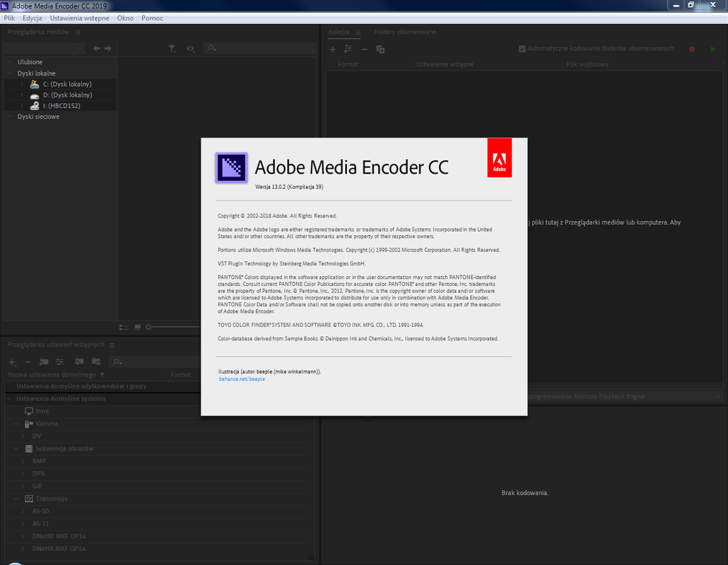This screenshot has width=728, height=565.
Task: Open the Ustawienia wstępne menu
Action: (79, 18)
